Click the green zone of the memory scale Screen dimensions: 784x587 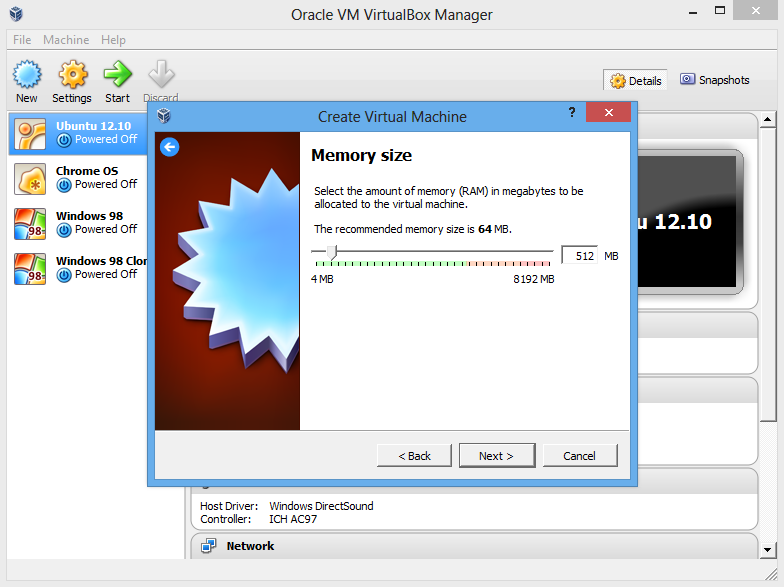tap(390, 264)
